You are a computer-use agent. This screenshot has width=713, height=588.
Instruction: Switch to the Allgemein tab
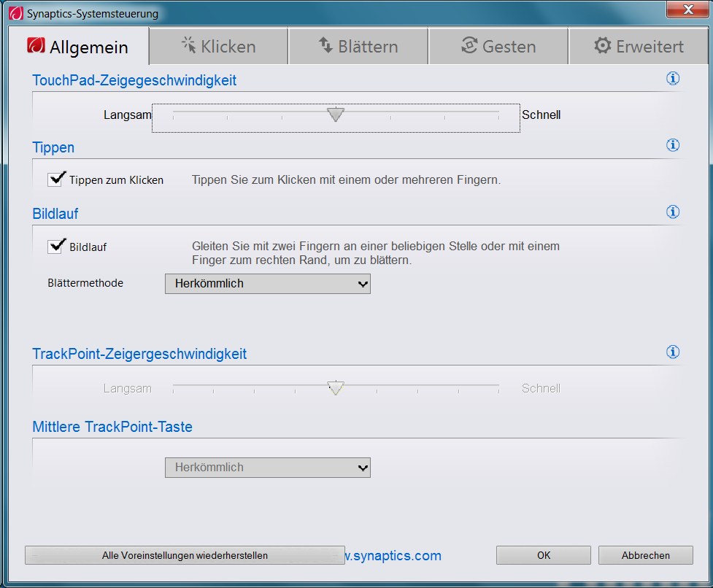[78, 46]
